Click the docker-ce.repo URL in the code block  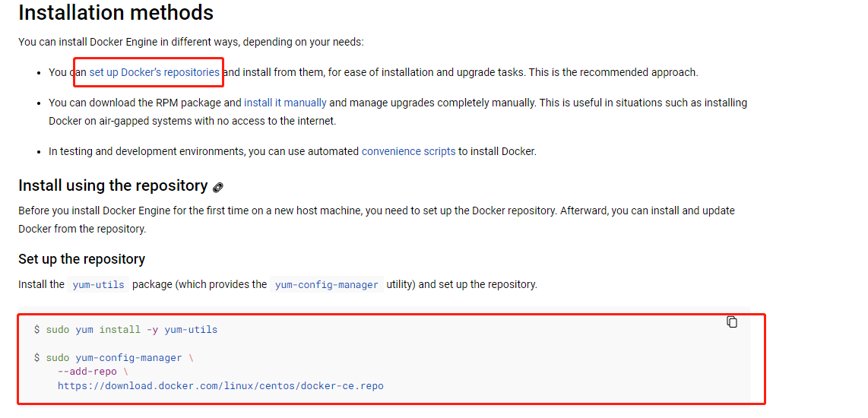point(220,386)
